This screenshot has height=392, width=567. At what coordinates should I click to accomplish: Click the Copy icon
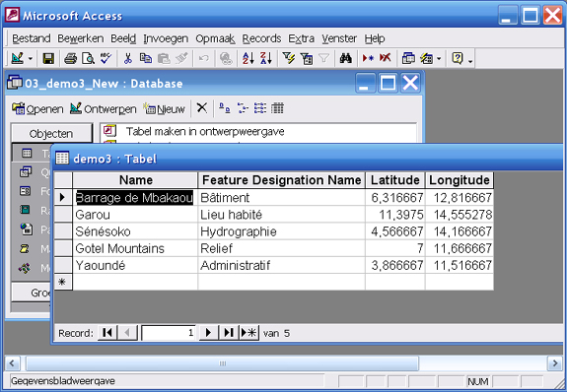pos(146,58)
